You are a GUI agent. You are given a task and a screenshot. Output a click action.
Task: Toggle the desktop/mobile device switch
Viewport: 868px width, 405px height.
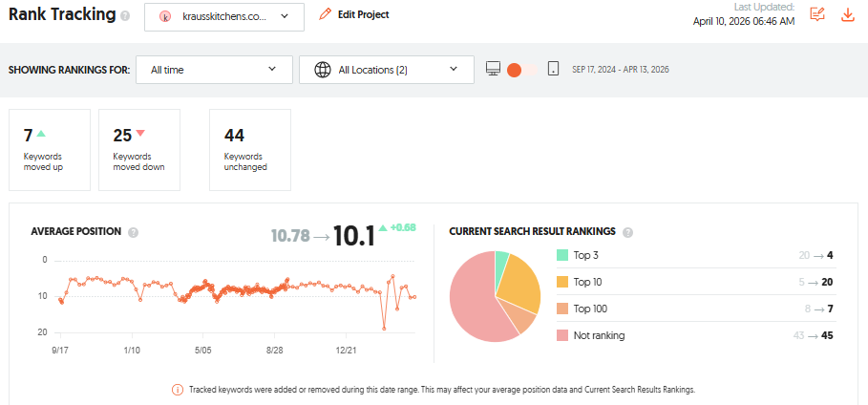tap(522, 70)
